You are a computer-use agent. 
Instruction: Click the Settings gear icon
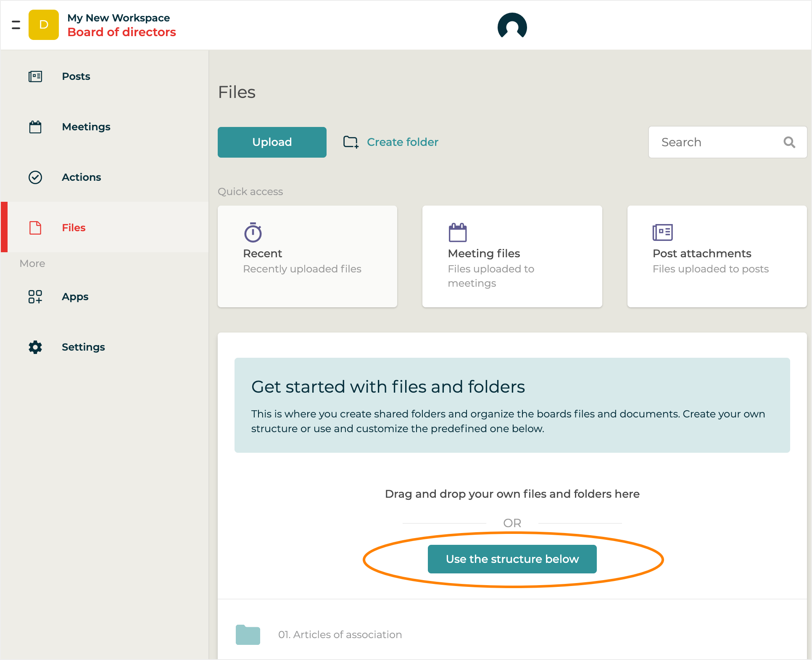click(x=35, y=347)
